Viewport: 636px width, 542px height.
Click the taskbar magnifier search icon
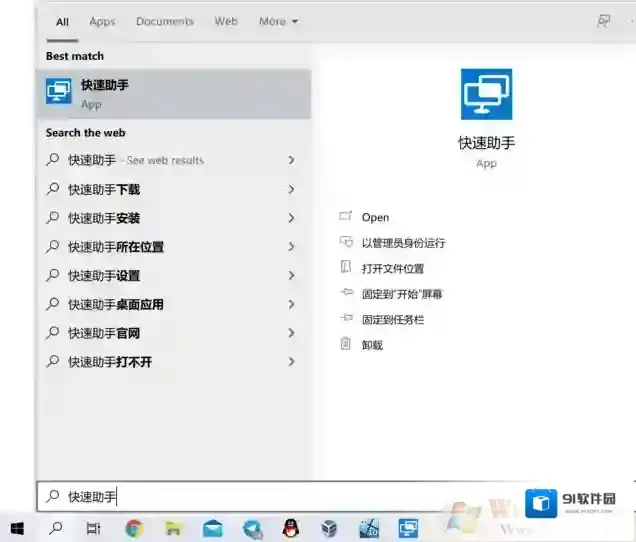coord(56,528)
